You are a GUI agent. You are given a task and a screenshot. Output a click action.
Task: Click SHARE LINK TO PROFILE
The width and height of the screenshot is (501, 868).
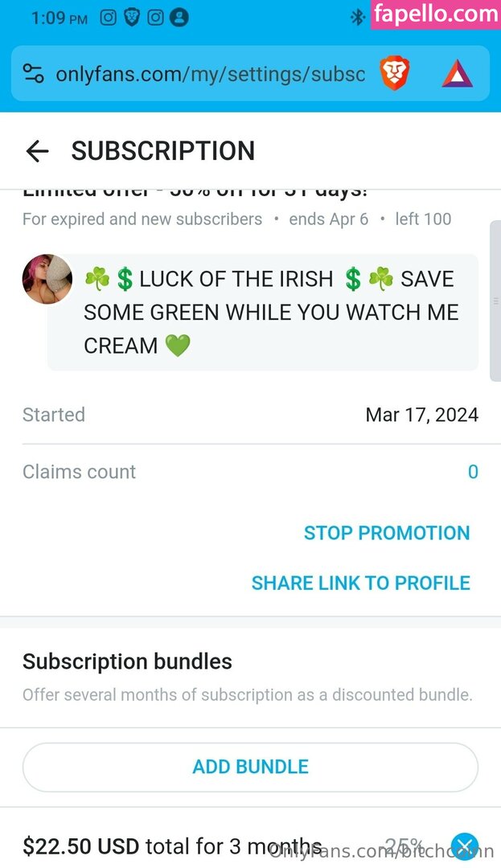click(361, 583)
